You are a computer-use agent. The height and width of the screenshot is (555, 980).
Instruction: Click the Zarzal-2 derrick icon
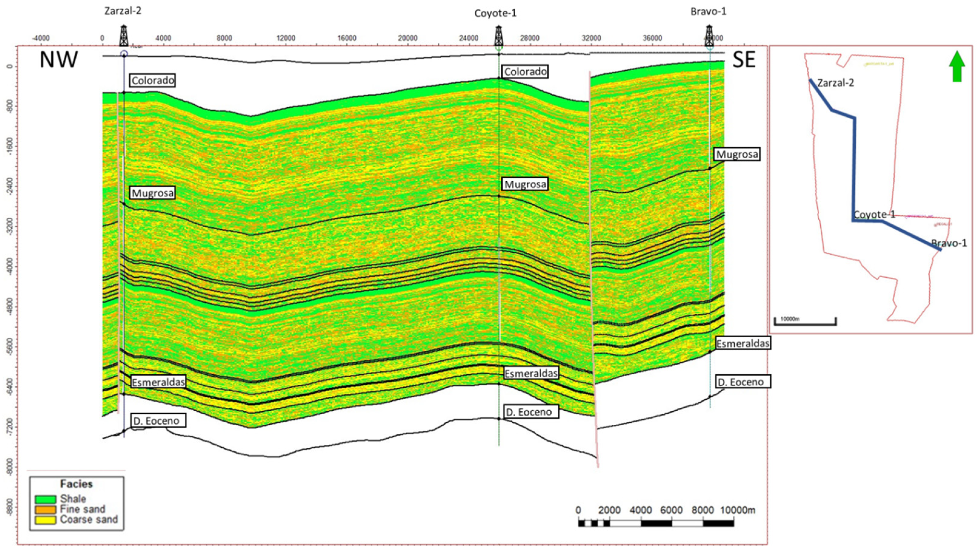tap(123, 35)
